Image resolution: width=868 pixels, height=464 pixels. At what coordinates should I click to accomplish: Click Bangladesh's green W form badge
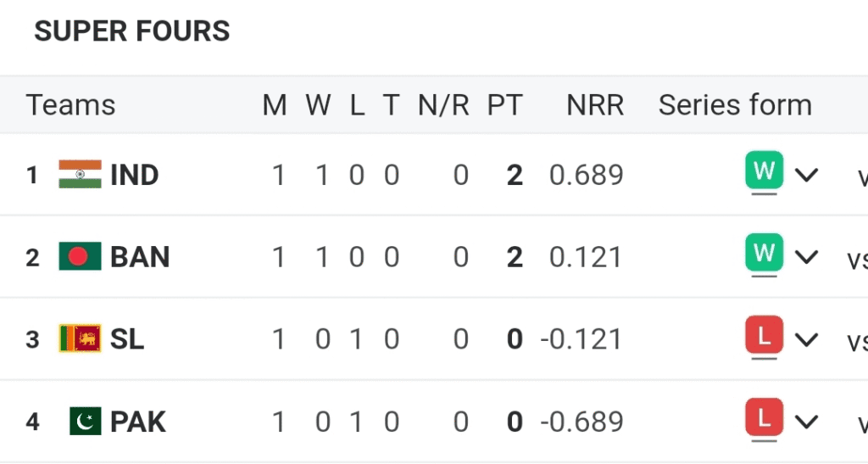pyautogui.click(x=764, y=253)
